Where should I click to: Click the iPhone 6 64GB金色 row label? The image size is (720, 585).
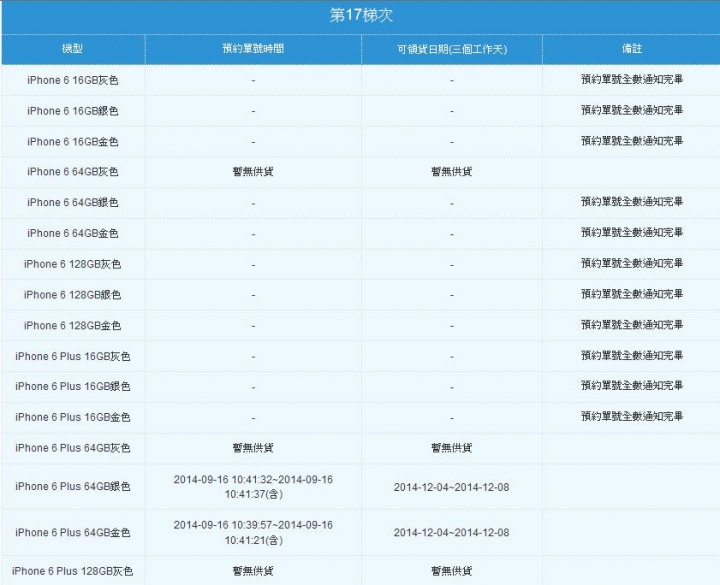(73, 233)
